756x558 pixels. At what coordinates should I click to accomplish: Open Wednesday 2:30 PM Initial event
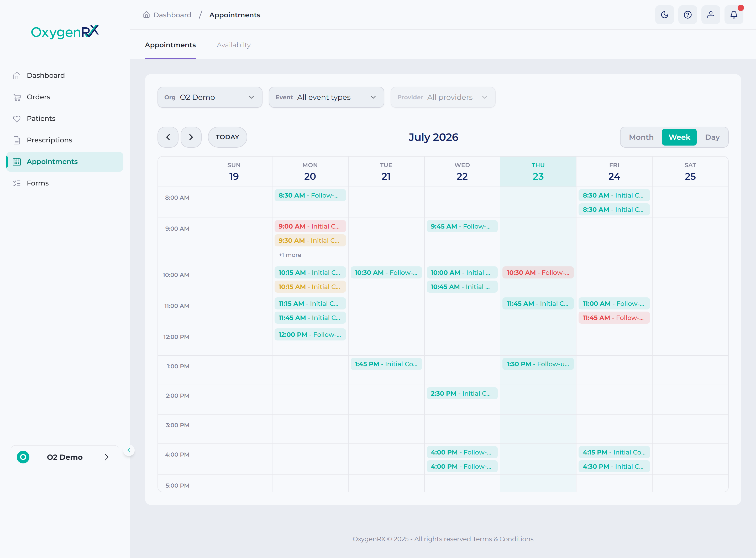(462, 394)
